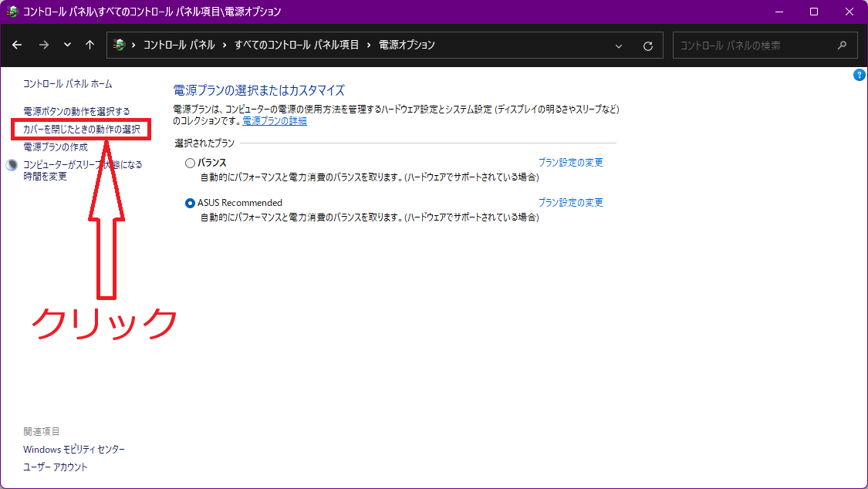Open the 電源プランの詳細 link
Screen dimensions: 868x489
[275, 120]
